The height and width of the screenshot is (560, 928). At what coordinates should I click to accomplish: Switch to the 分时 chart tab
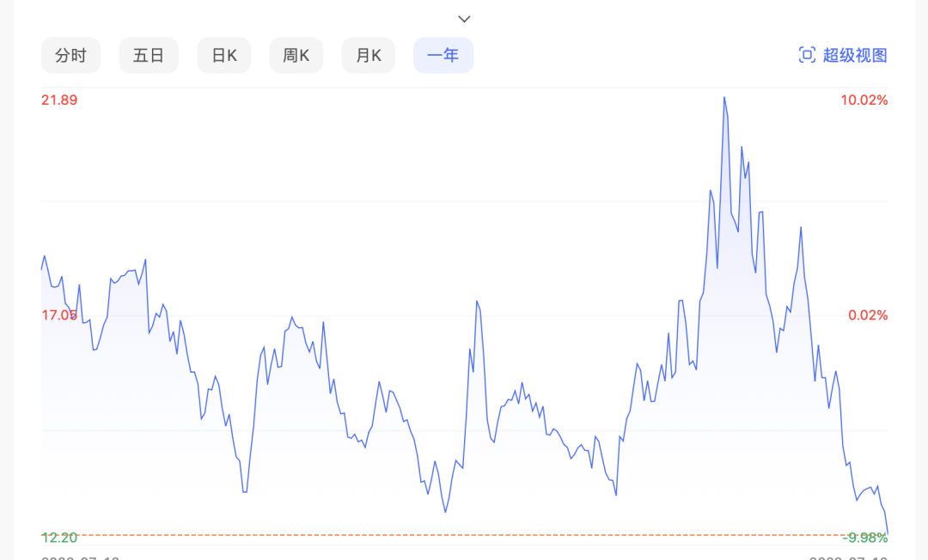(x=70, y=56)
